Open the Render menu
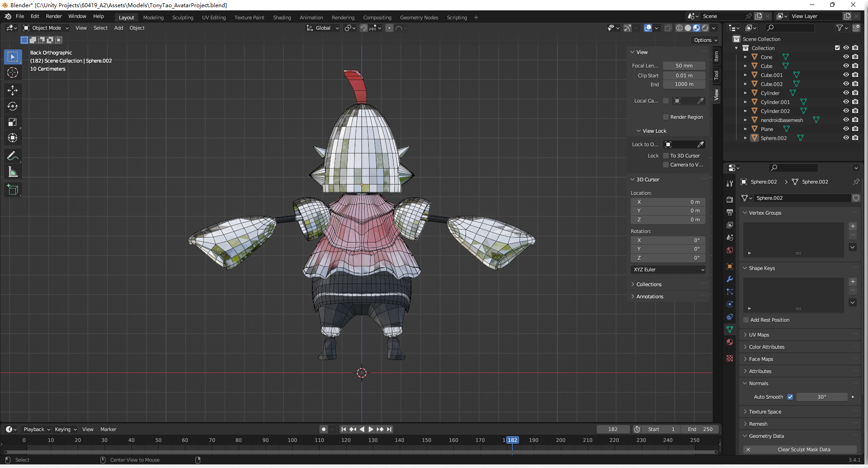 coord(54,16)
